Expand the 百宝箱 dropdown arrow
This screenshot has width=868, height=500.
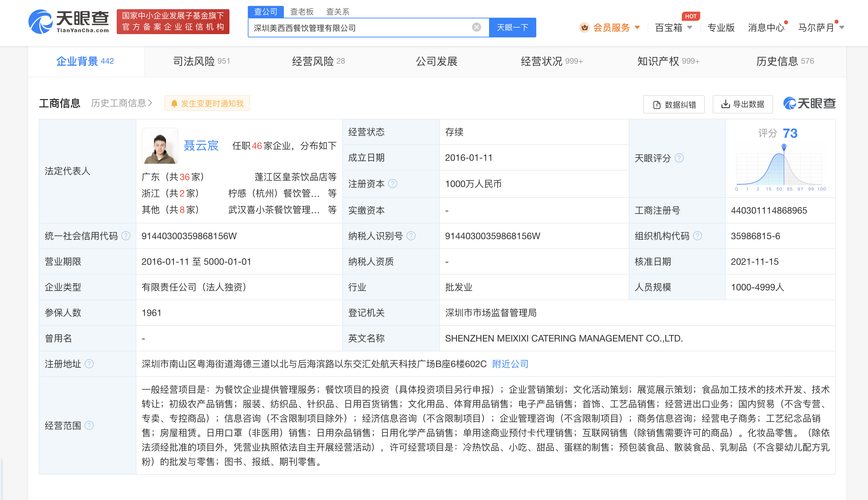pyautogui.click(x=689, y=28)
